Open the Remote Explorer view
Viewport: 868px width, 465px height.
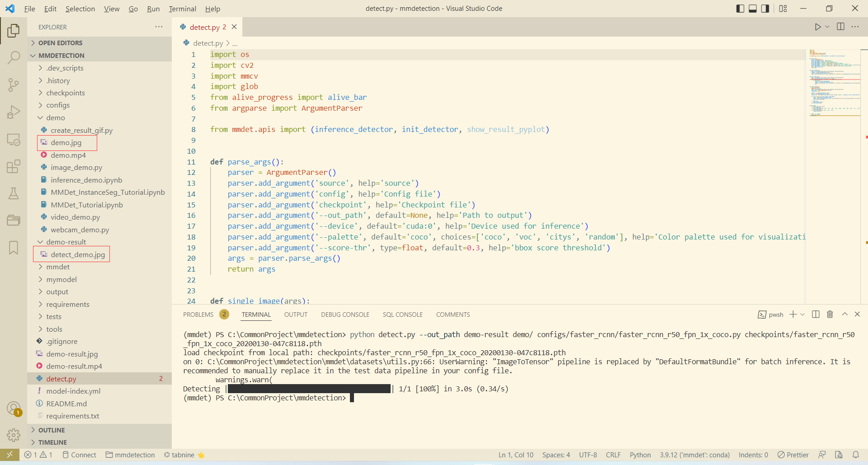[x=14, y=140]
